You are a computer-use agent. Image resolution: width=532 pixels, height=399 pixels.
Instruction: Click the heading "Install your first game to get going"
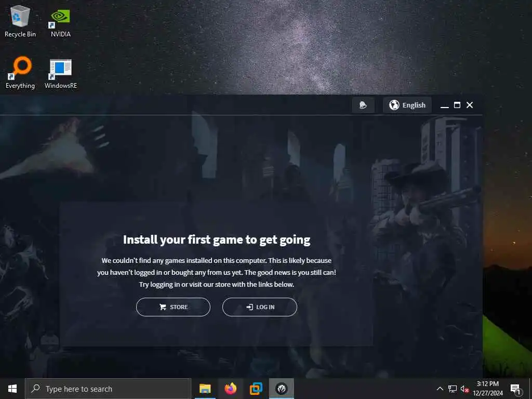[x=217, y=240]
